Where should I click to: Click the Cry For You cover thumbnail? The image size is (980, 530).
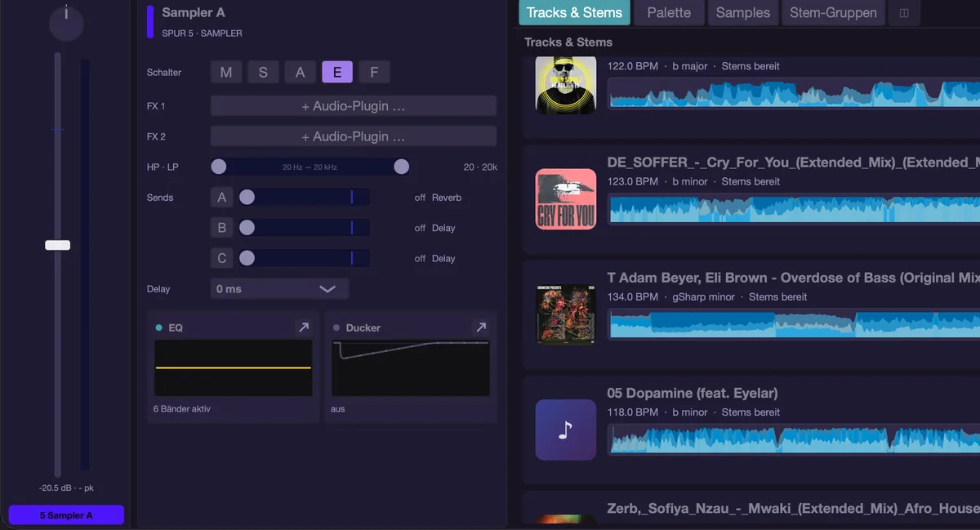[x=566, y=199]
